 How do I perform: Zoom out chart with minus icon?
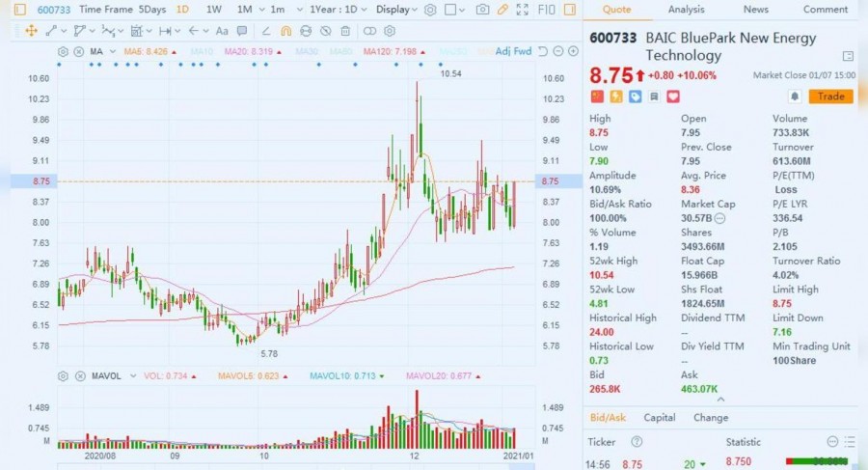click(x=558, y=51)
